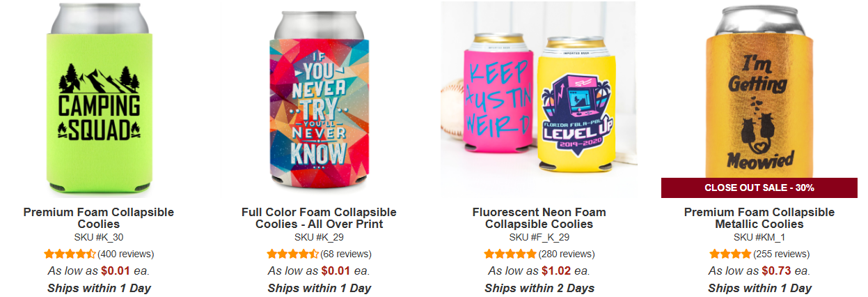
Task: Click the star rating beside 400 reviews
Action: 70,254
